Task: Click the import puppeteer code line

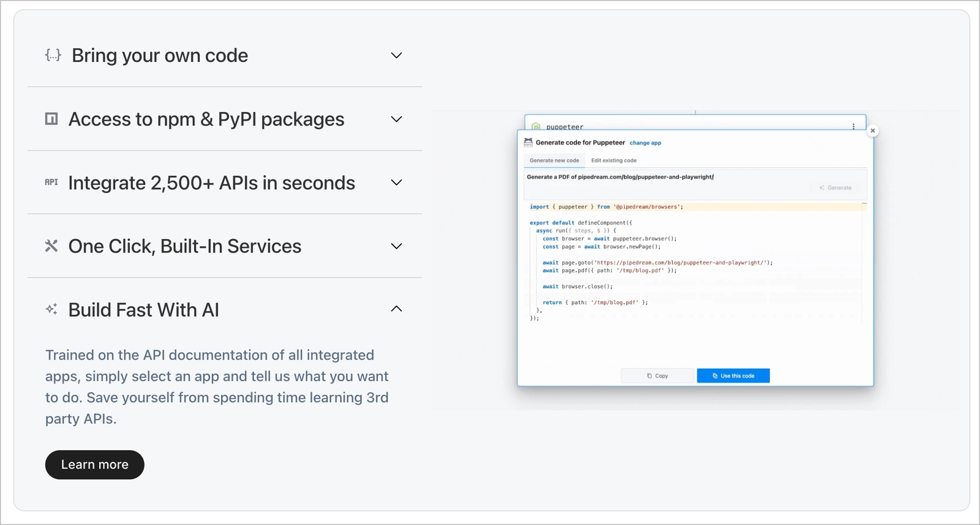Action: click(x=606, y=207)
